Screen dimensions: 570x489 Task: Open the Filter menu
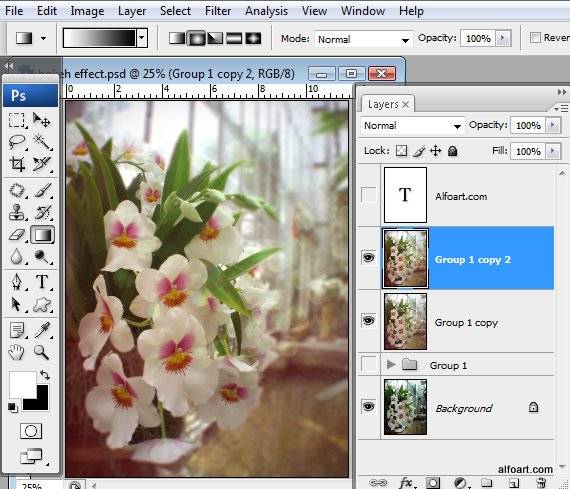click(x=218, y=11)
